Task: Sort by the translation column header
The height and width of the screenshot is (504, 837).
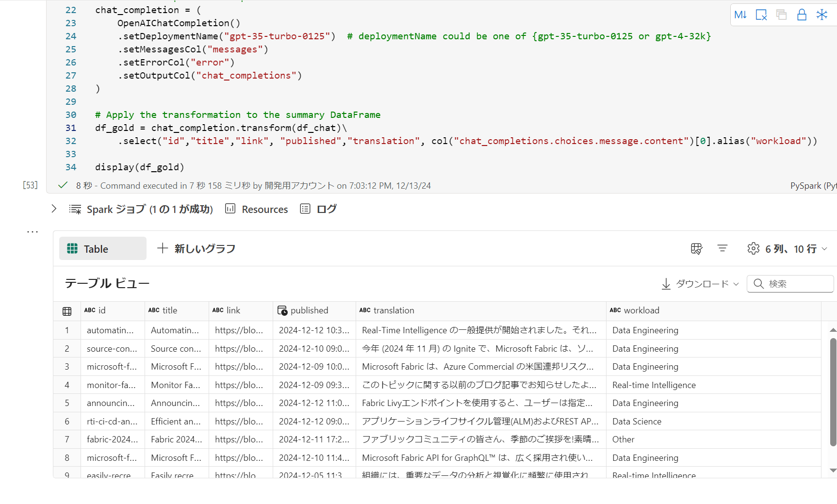Action: coord(481,310)
